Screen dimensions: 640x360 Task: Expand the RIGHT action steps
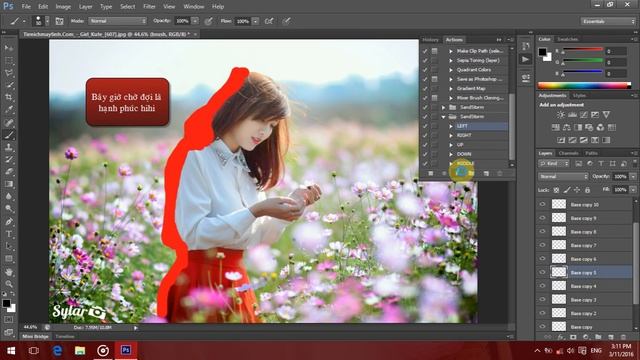[451, 136]
